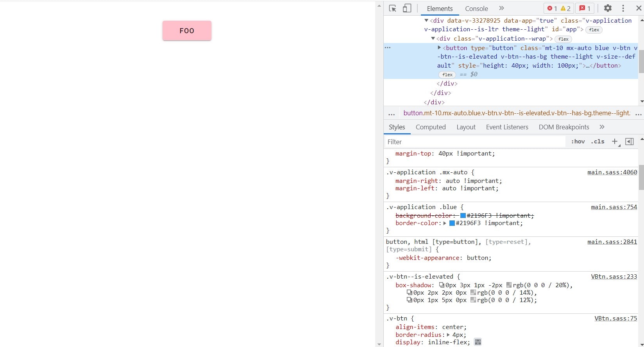Switch to the Console tab
The height and width of the screenshot is (347, 644).
pos(476,9)
